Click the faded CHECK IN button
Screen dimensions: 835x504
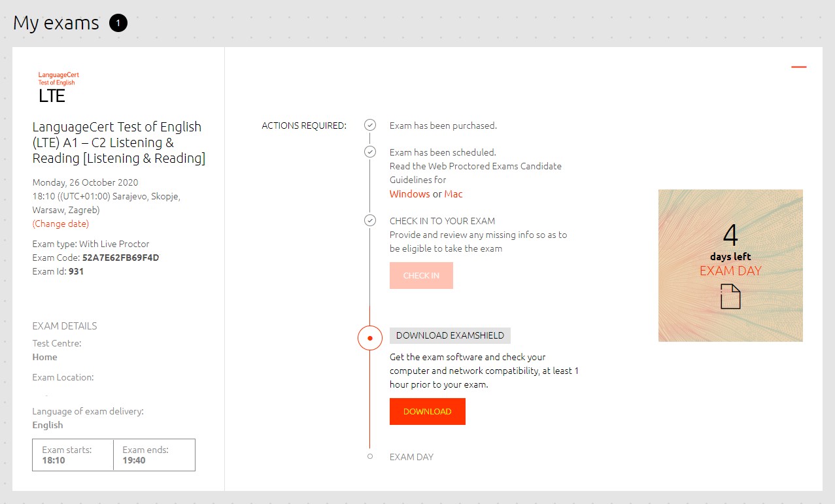point(421,276)
